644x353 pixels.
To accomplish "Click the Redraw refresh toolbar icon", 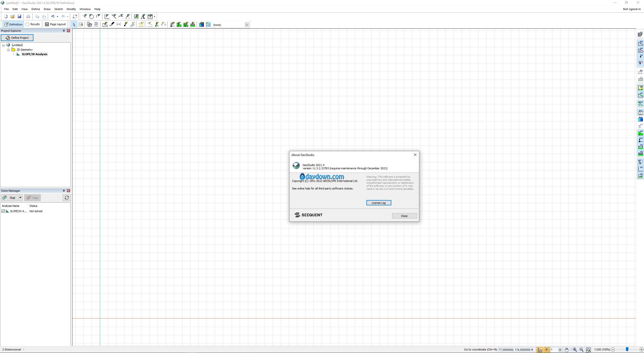I will (75, 16).
